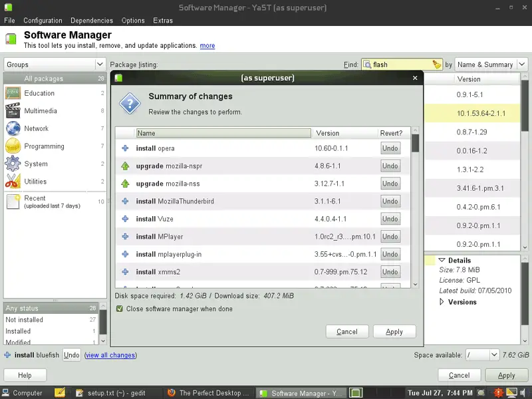This screenshot has height=399, width=532.
Task: Click the status list vertical scrollbar
Action: [103, 323]
